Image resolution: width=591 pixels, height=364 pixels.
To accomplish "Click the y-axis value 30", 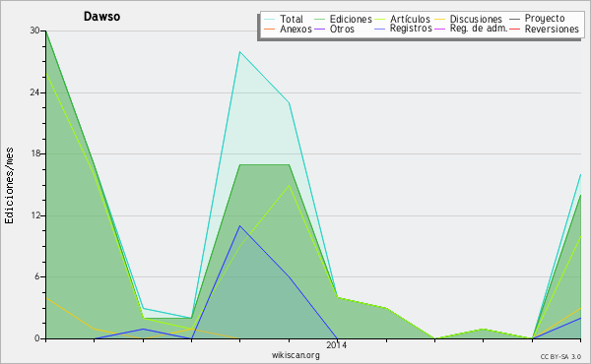I will (35, 30).
